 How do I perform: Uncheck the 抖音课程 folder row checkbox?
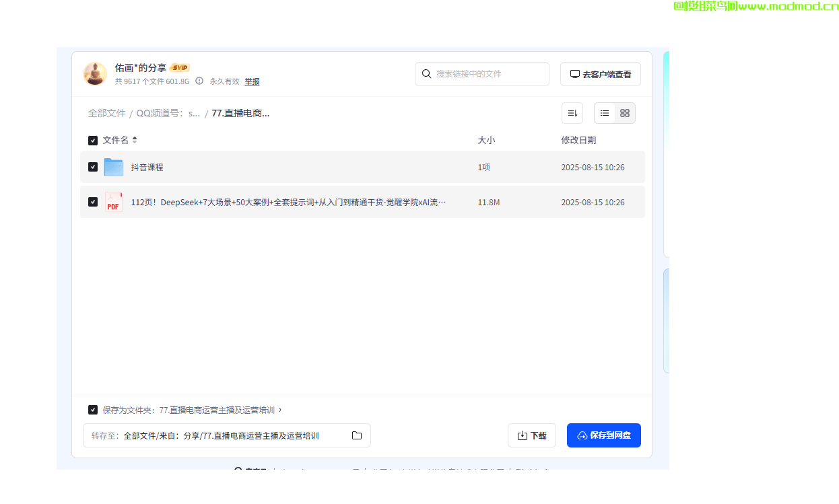pos(93,167)
